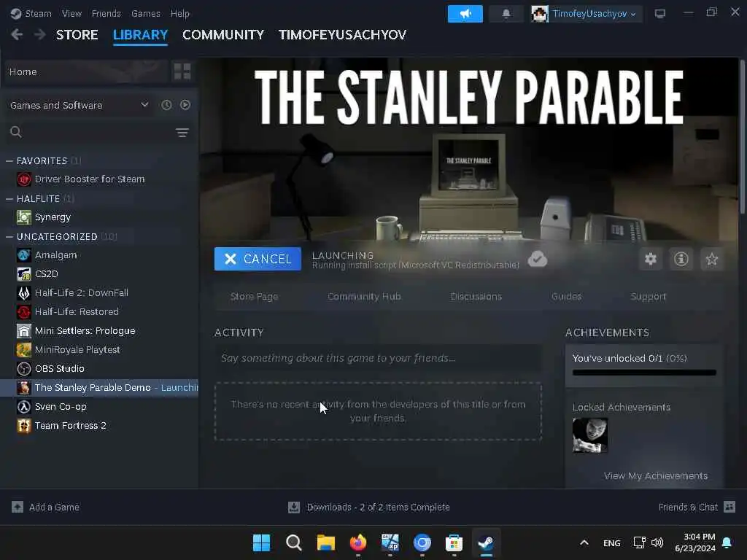The image size is (747, 560).
Task: Open Discussions link
Action: tap(476, 296)
